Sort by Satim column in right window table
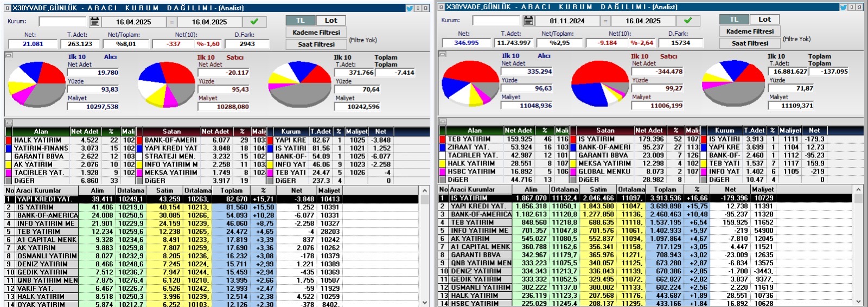 [598, 190]
